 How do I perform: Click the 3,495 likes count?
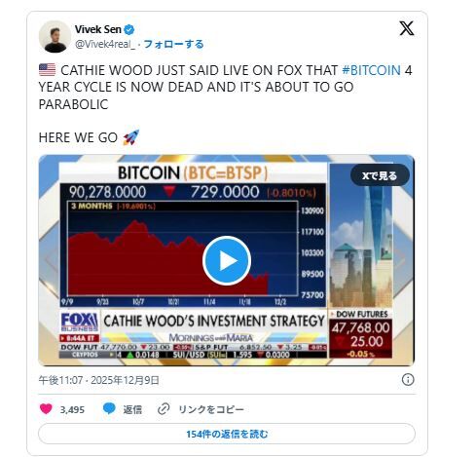pos(72,409)
